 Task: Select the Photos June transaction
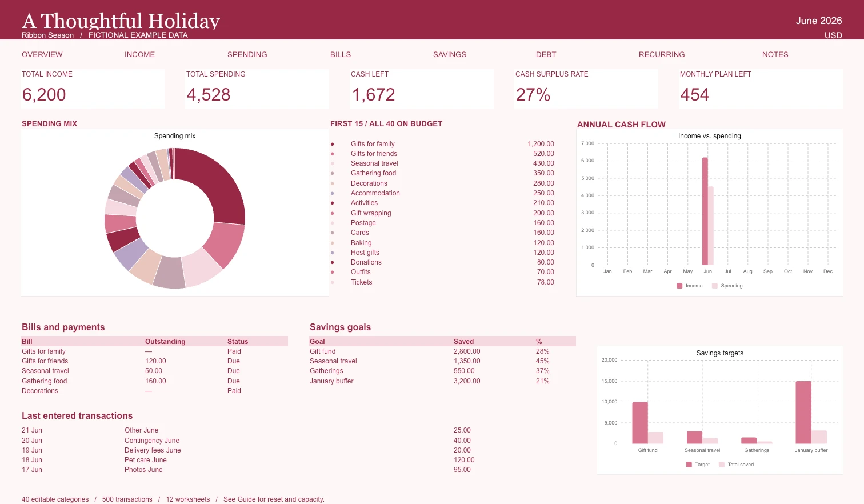click(143, 470)
